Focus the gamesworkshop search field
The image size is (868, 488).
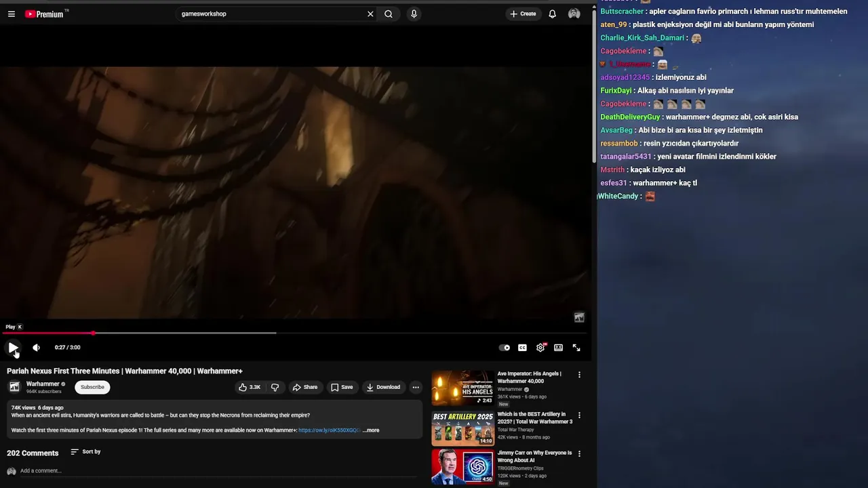pos(271,14)
